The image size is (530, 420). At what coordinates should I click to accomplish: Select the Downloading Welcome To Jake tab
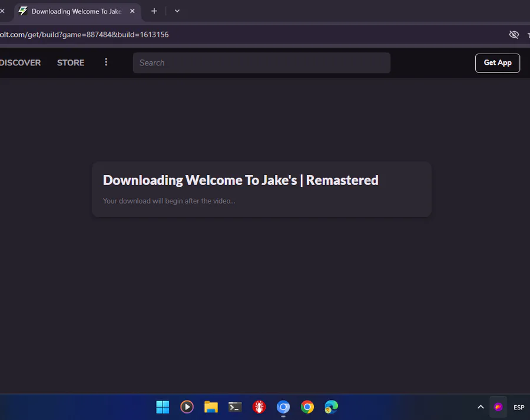point(77,12)
